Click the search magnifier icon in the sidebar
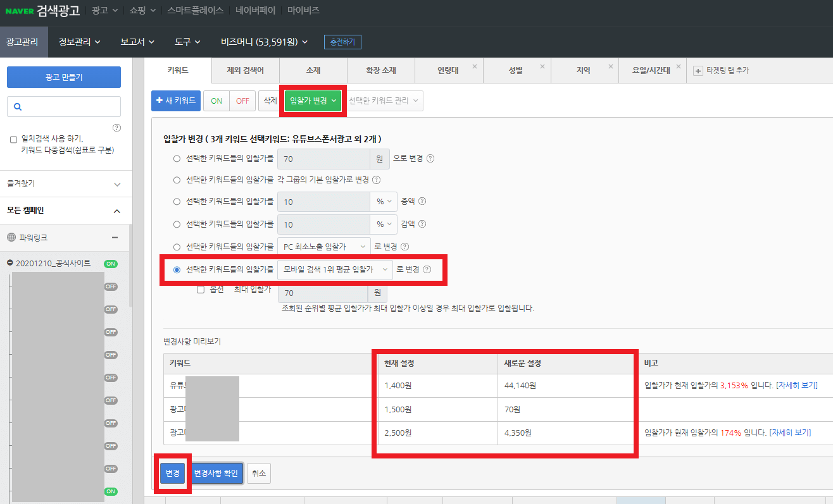The image size is (833, 504). click(18, 106)
